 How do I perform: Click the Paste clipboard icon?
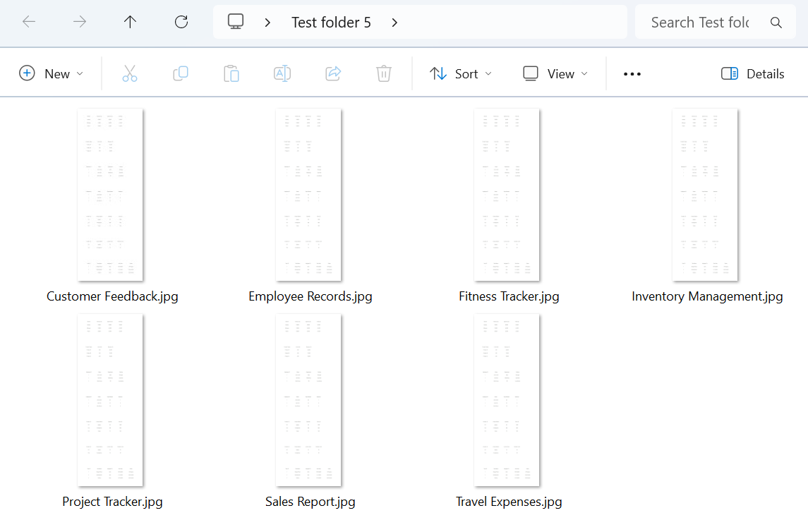[231, 73]
